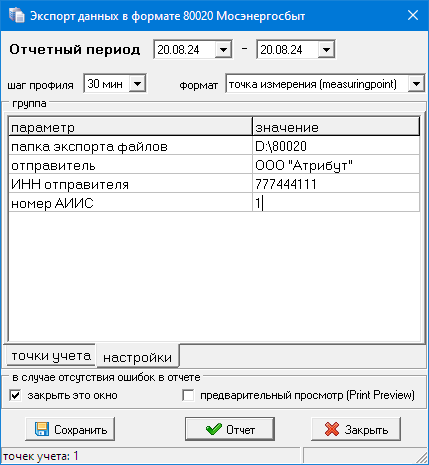
Task: Click the red X icon on Закрыть
Action: [x=332, y=429]
